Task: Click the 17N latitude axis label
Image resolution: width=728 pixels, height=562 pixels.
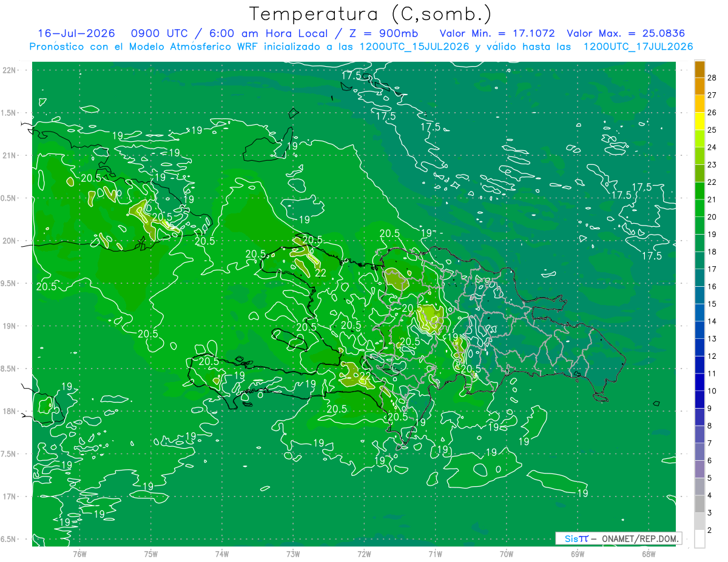Action: point(10,497)
